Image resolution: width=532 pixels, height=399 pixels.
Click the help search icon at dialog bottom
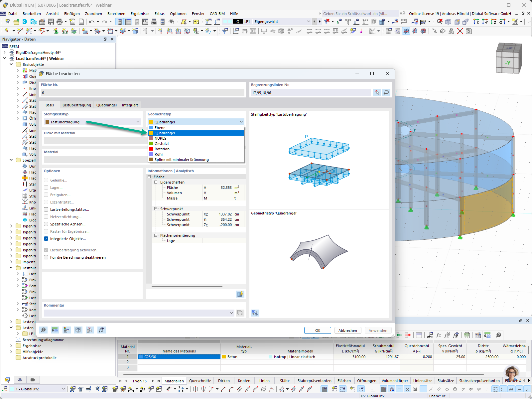coord(43,330)
